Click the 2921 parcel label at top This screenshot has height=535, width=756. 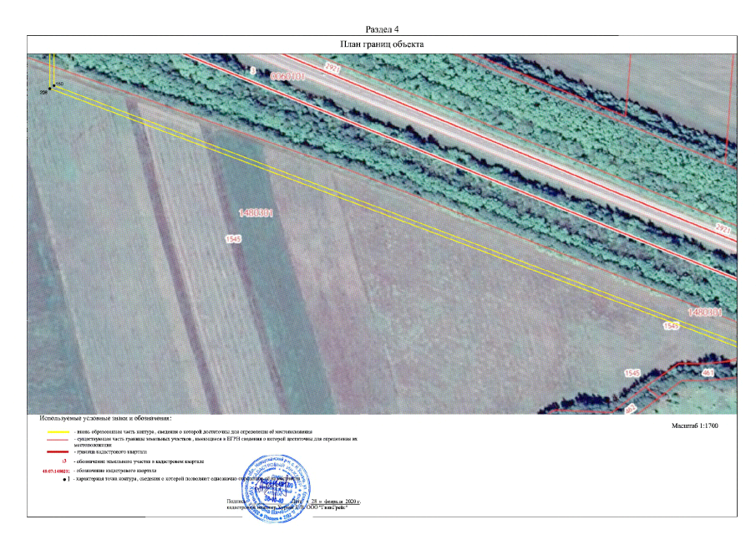pyautogui.click(x=334, y=67)
